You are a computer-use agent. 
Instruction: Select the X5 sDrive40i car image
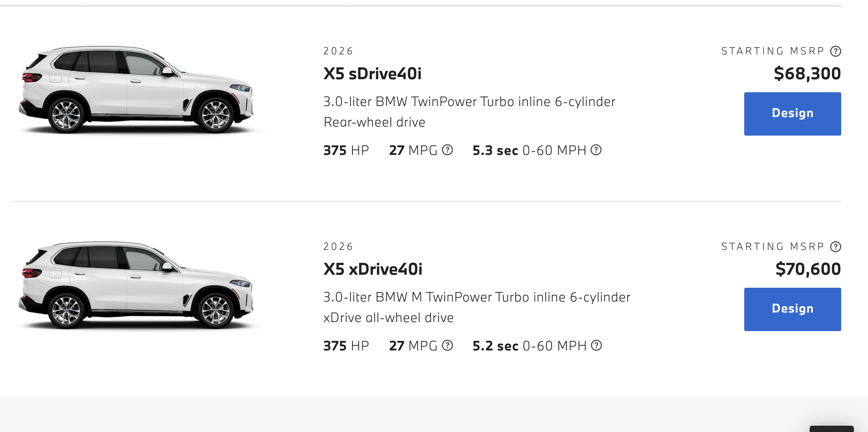[136, 90]
